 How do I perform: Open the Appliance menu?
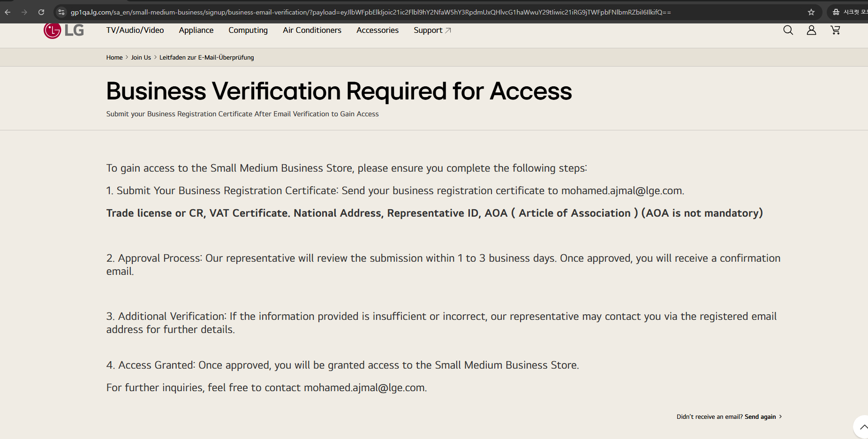coord(196,30)
